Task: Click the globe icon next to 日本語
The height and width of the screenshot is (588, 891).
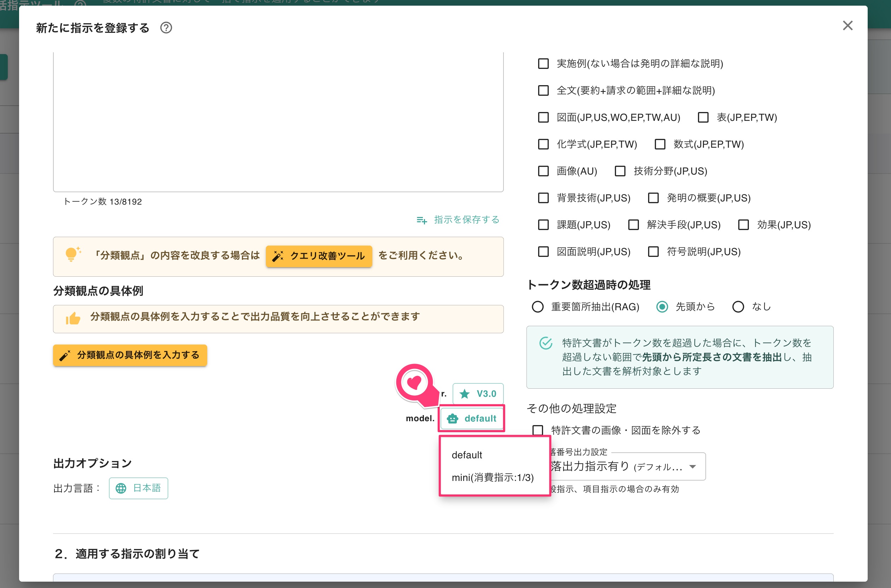Action: pyautogui.click(x=121, y=488)
